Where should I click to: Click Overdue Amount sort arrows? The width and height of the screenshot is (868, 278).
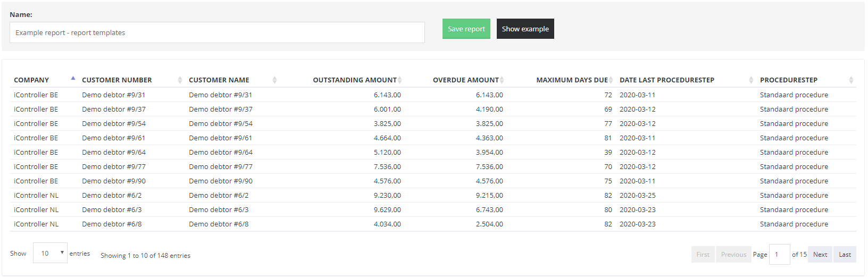pos(502,80)
